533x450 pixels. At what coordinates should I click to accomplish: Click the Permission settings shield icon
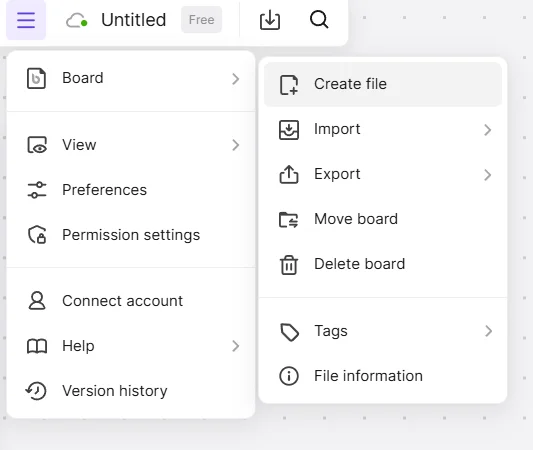37,235
